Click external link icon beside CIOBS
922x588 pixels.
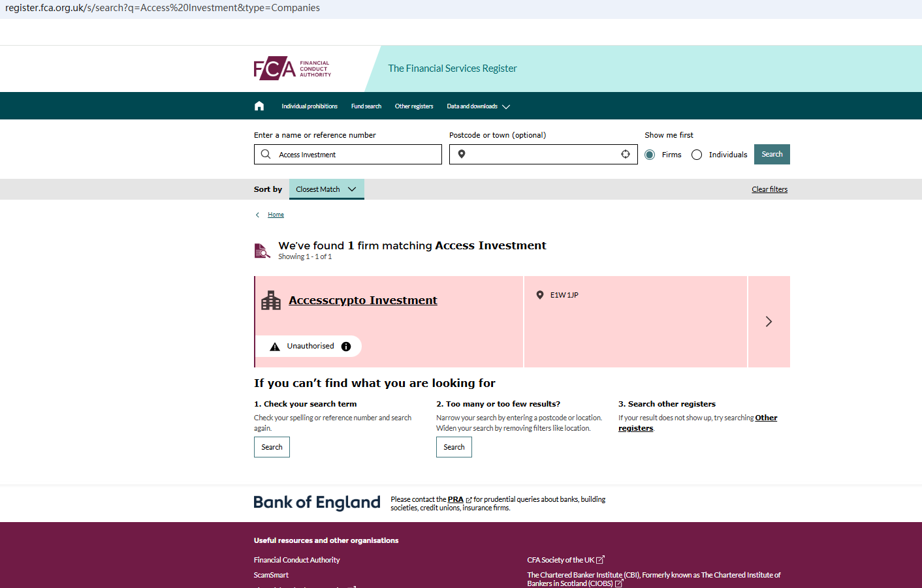(x=619, y=583)
